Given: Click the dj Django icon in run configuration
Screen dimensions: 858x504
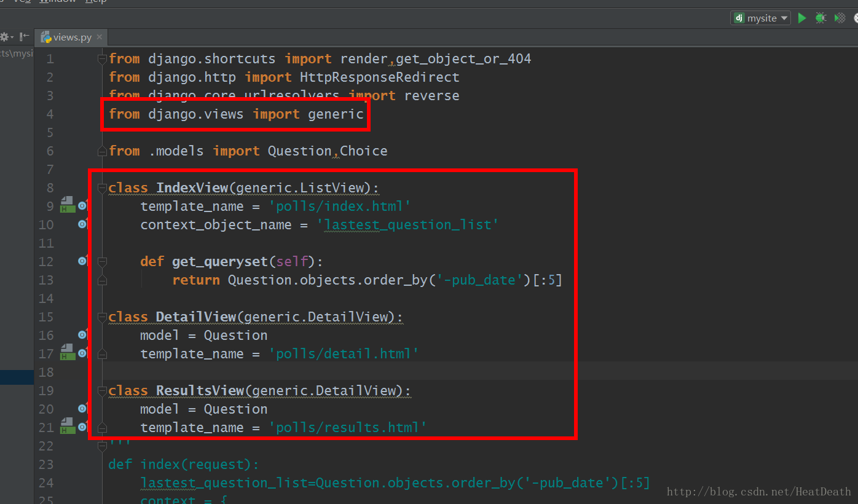Looking at the screenshot, I should (739, 18).
